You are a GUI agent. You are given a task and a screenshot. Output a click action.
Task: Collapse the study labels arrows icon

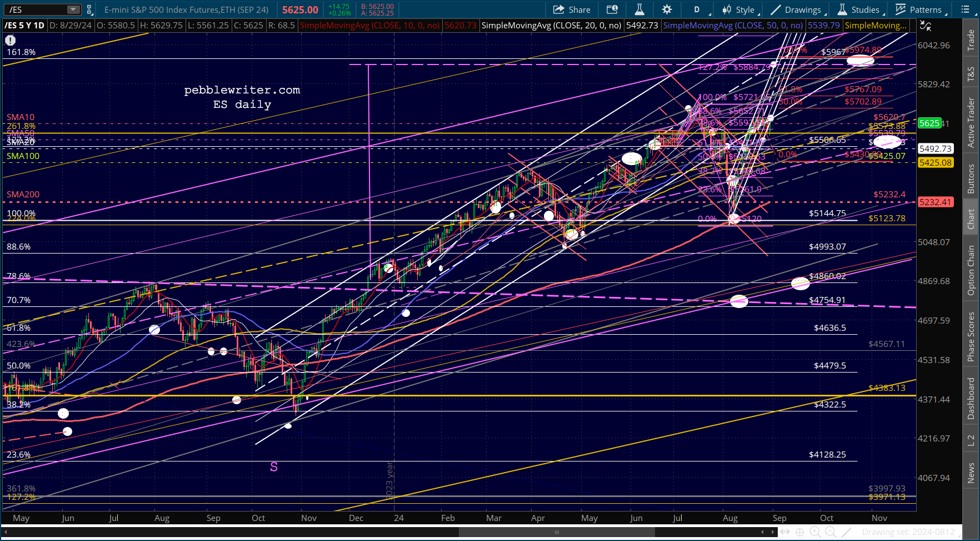click(x=926, y=26)
